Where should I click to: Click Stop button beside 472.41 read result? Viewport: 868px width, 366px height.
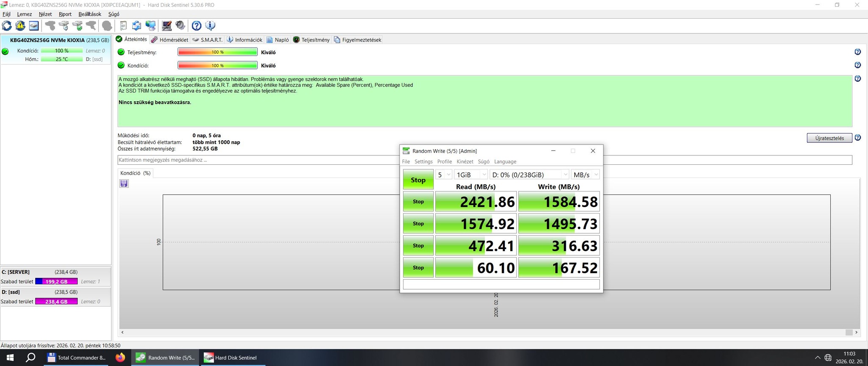coord(418,246)
